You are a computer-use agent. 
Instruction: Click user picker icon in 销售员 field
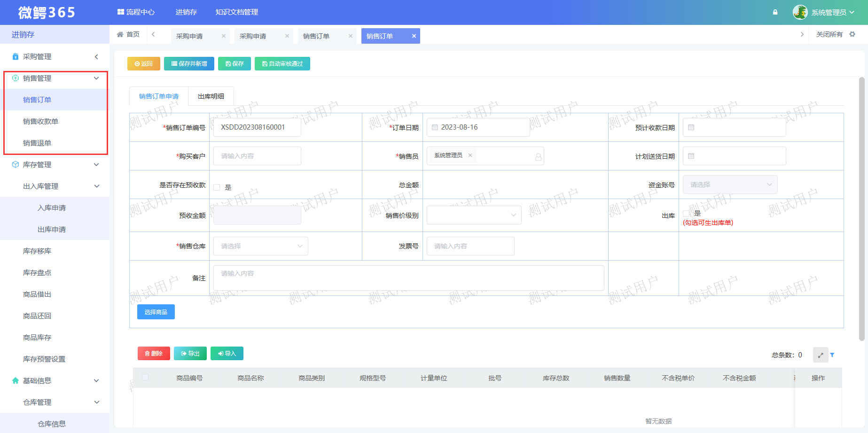pyautogui.click(x=538, y=157)
